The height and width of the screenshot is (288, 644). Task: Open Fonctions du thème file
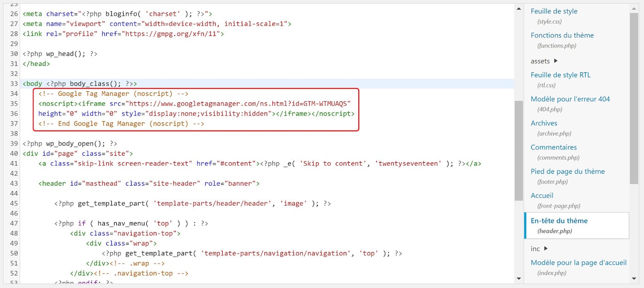click(562, 35)
